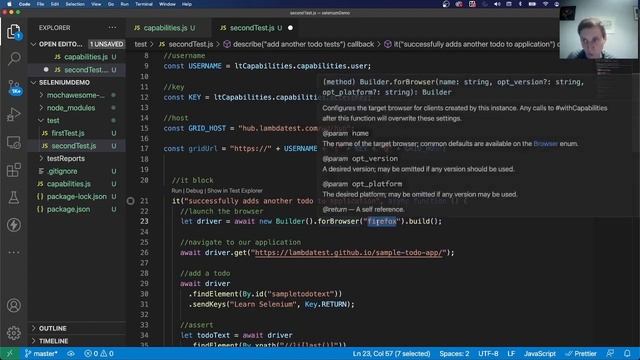Viewport: 640px width, 360px height.
Task: Open the File menu
Action: point(40,4)
